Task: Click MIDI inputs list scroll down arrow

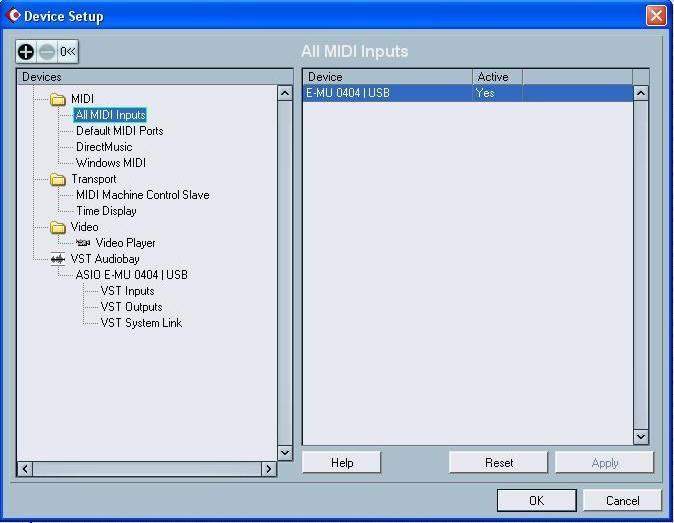Action: pos(641,437)
